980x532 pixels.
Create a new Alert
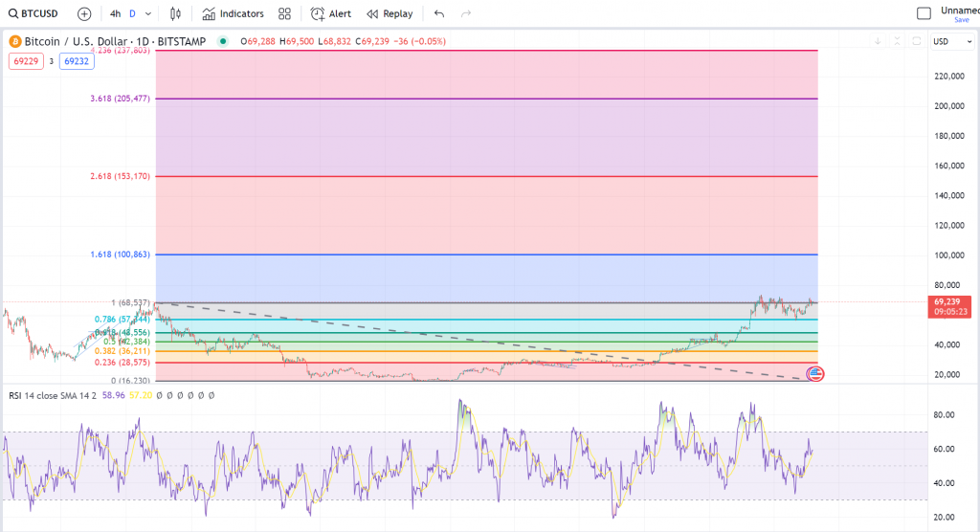[x=330, y=13]
